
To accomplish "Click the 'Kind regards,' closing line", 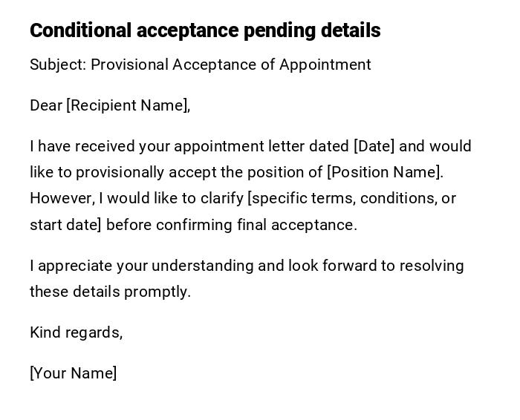I will tap(76, 332).
